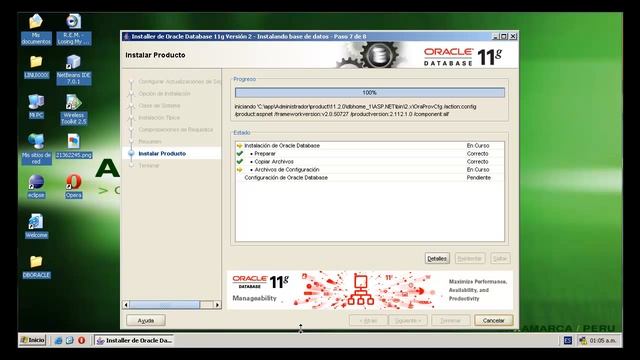Click green check icon beside Preparar
The image size is (640, 360).
click(x=240, y=153)
